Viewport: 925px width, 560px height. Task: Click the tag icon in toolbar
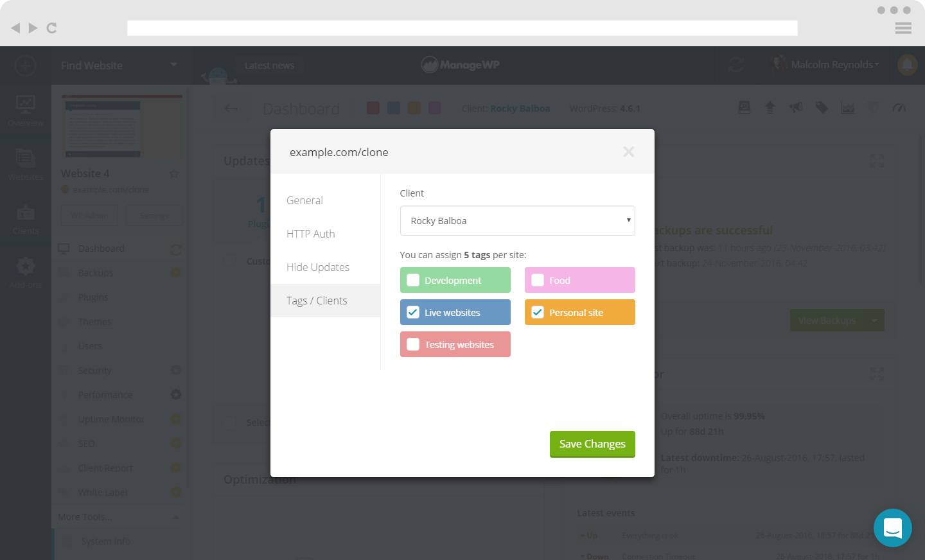pos(822,108)
